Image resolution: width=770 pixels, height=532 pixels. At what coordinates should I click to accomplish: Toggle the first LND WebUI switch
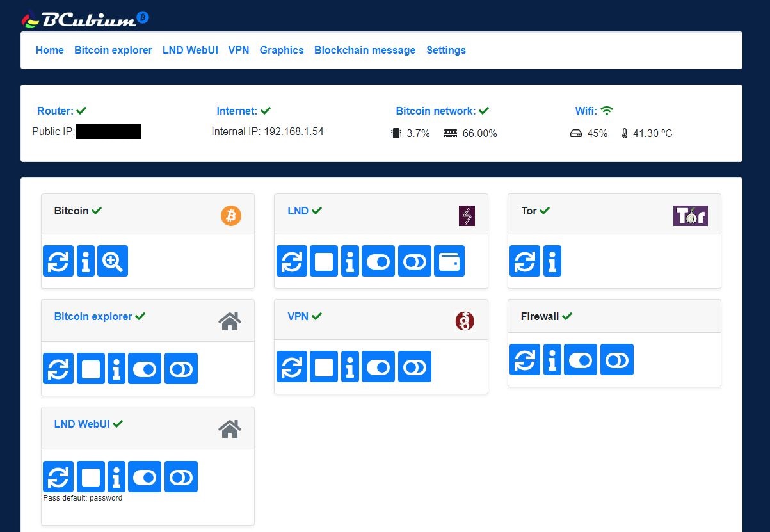point(144,476)
